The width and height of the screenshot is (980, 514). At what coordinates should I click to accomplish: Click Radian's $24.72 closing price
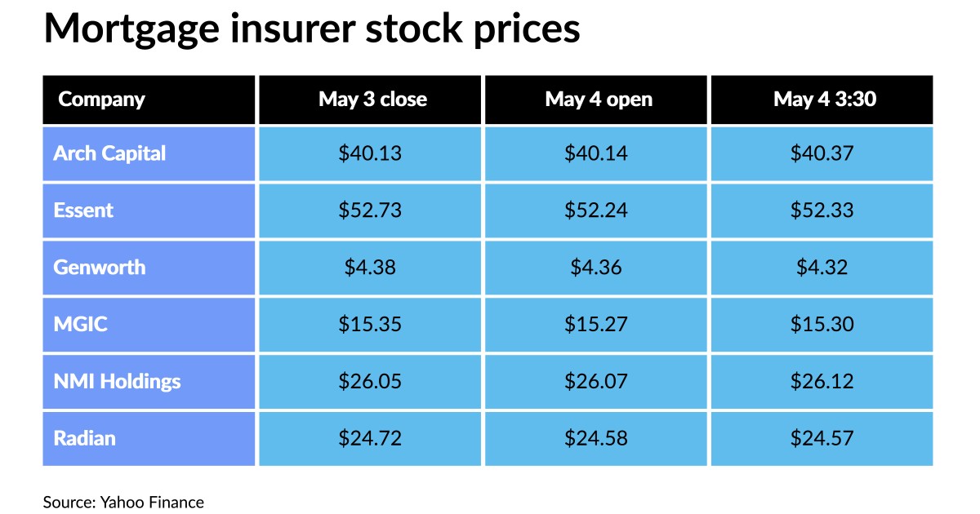coord(371,438)
